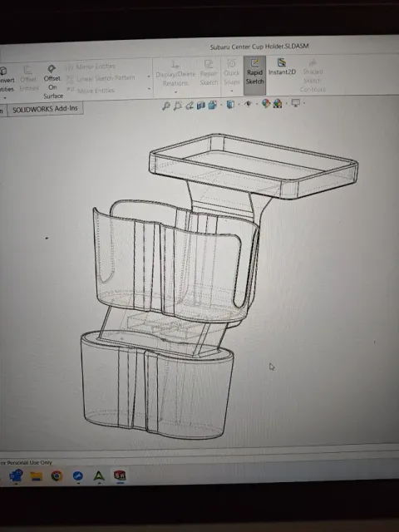Click the Convert Entities tool icon
The image size is (399, 532).
point(3,70)
